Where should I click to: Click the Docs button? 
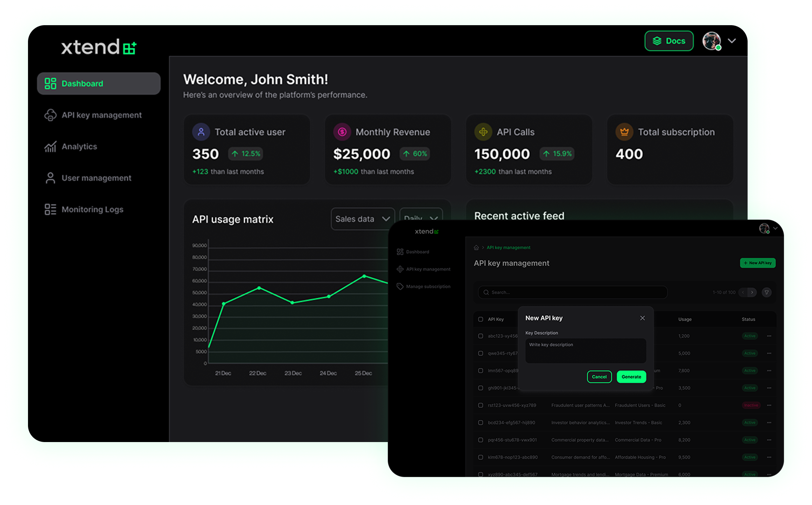coord(669,41)
